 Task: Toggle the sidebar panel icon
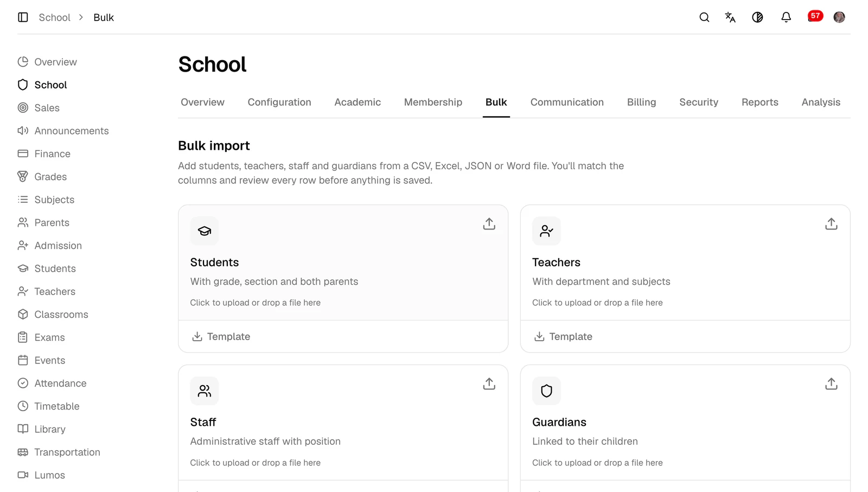(x=23, y=17)
